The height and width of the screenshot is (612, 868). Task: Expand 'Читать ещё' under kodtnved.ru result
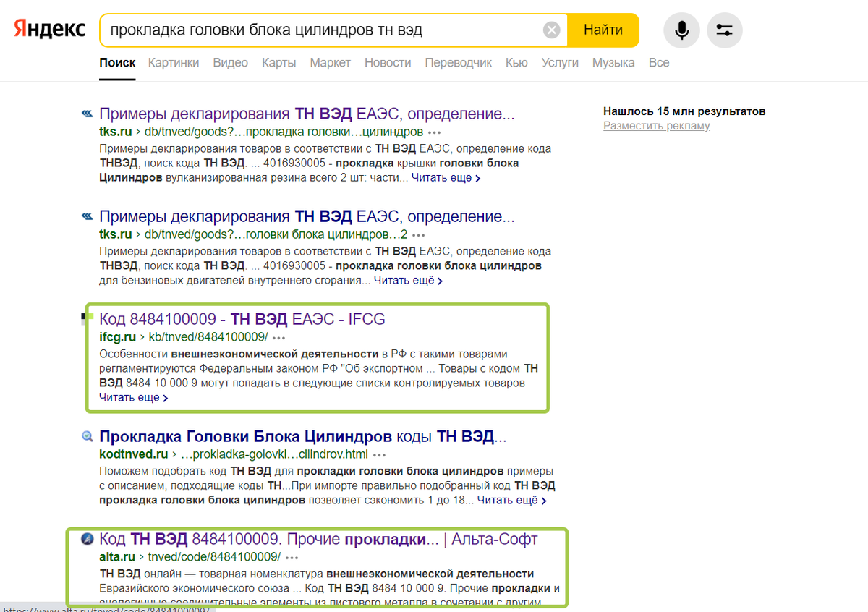pos(512,500)
